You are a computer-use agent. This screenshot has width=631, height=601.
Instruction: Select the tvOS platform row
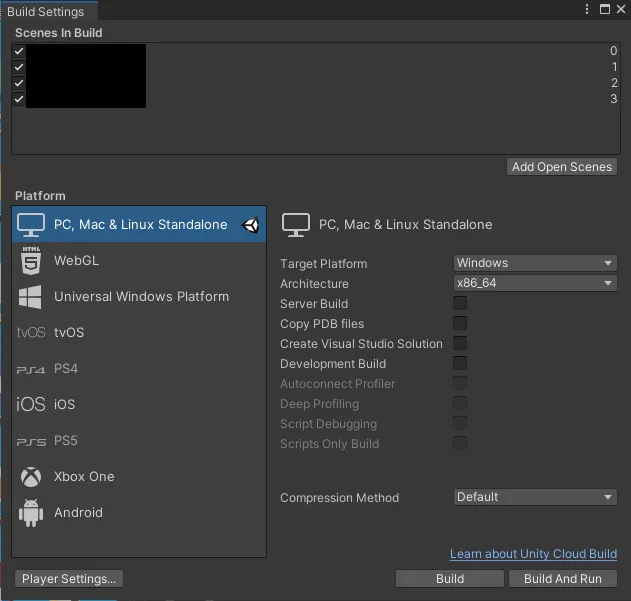click(139, 333)
